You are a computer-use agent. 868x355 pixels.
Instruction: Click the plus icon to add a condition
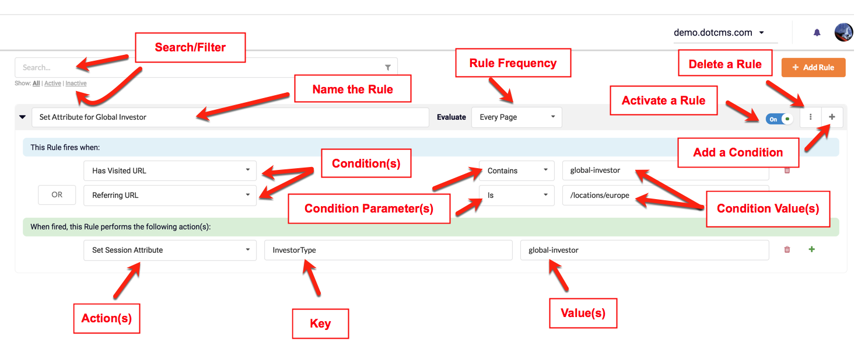click(832, 117)
